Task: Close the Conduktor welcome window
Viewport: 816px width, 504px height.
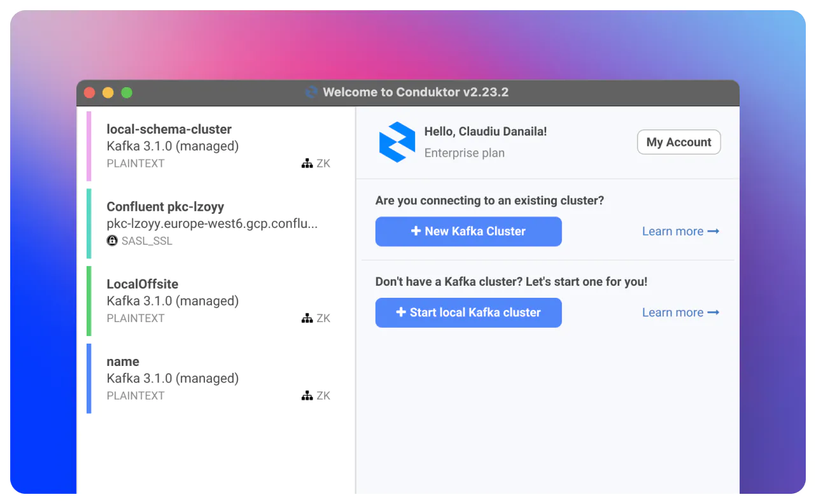Action: [x=90, y=93]
